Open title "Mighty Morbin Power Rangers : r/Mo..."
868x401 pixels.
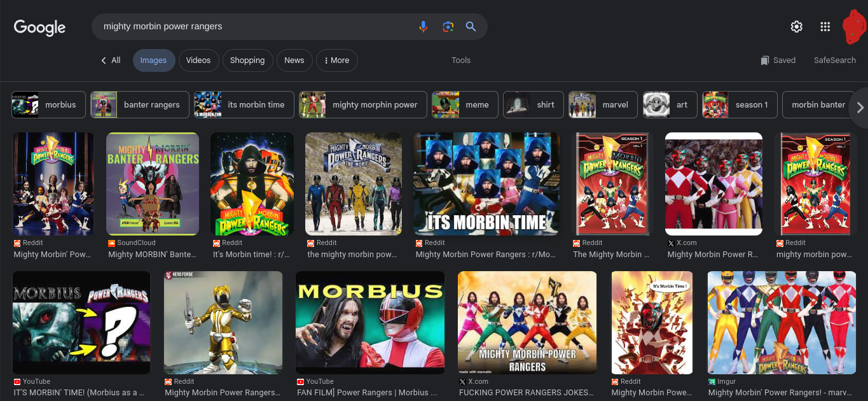point(486,254)
